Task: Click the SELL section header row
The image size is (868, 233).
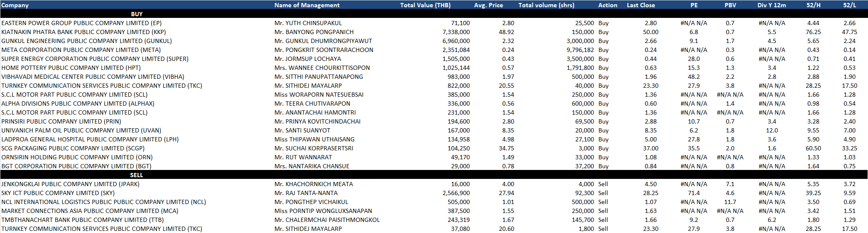Action: click(137, 175)
